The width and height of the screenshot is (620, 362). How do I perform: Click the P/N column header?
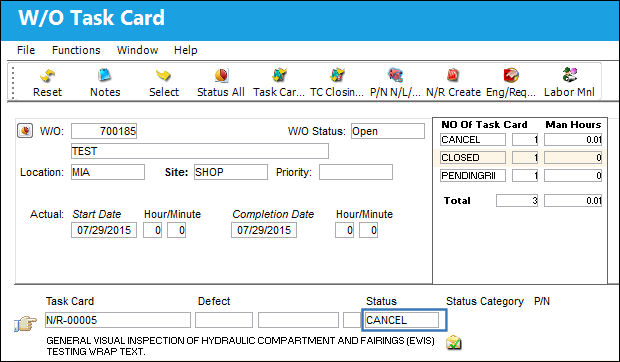tap(542, 301)
